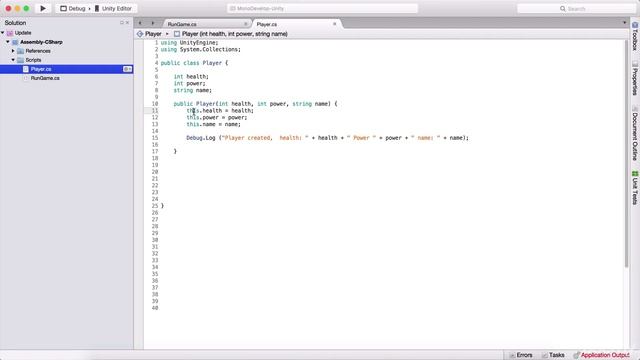640x360 pixels.
Task: Open the tab list dropdown arrow
Action: coord(624,23)
